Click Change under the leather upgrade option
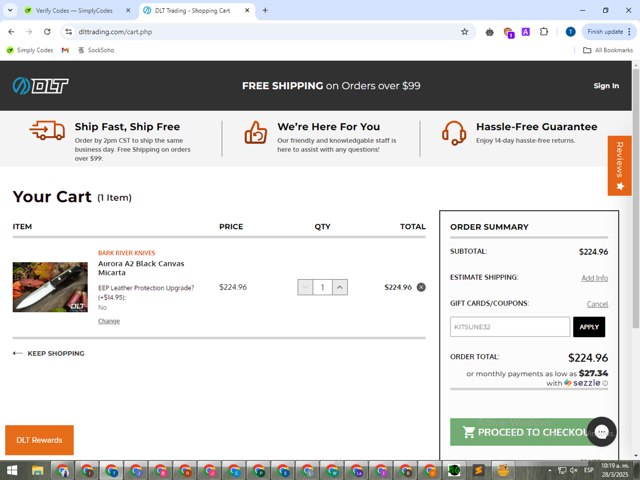 pos(109,321)
